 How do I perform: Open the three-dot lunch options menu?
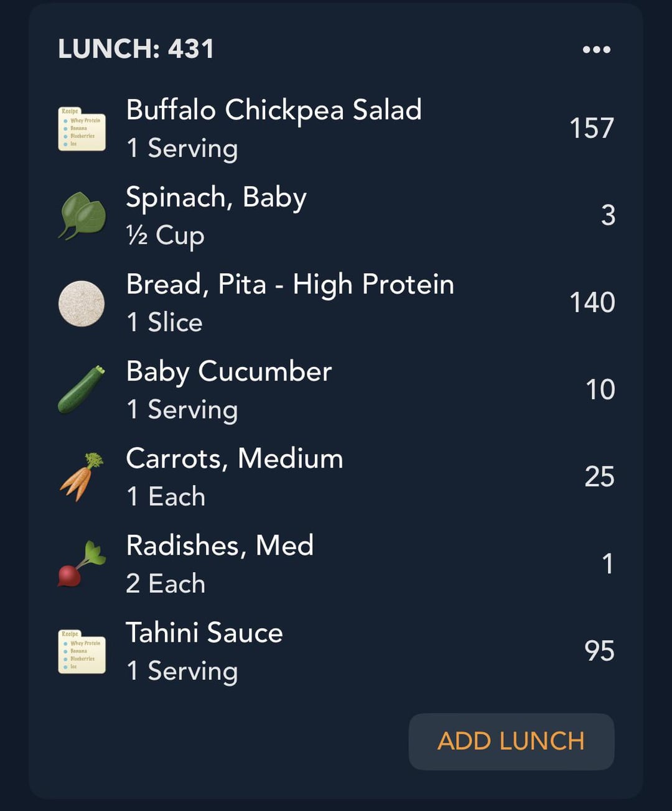pyautogui.click(x=596, y=50)
